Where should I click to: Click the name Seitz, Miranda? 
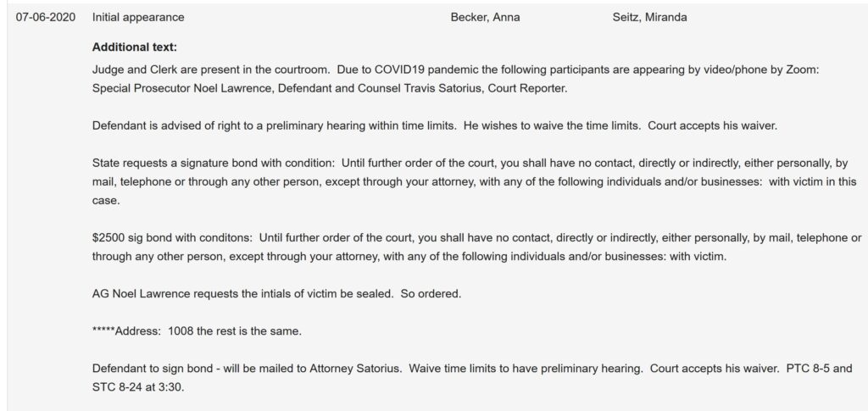point(650,17)
